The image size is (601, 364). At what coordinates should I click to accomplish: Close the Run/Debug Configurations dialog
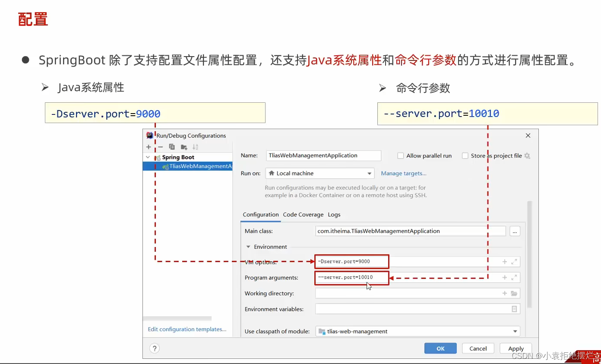pyautogui.click(x=528, y=135)
